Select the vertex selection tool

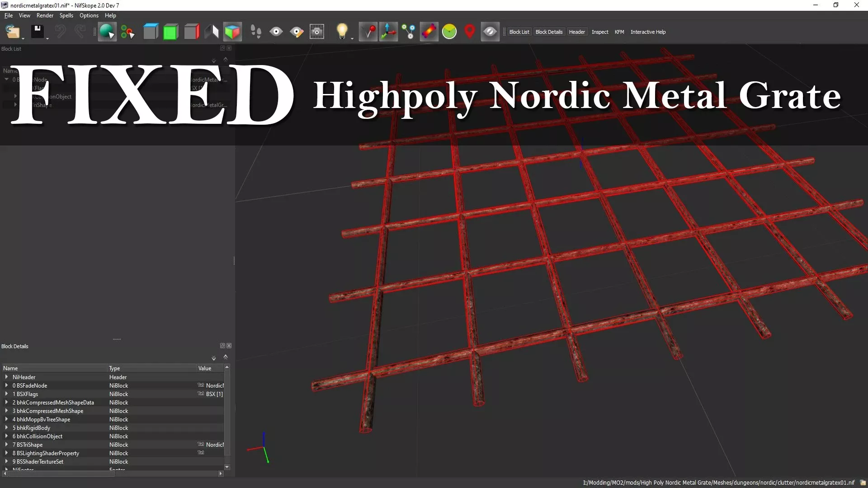pos(127,32)
